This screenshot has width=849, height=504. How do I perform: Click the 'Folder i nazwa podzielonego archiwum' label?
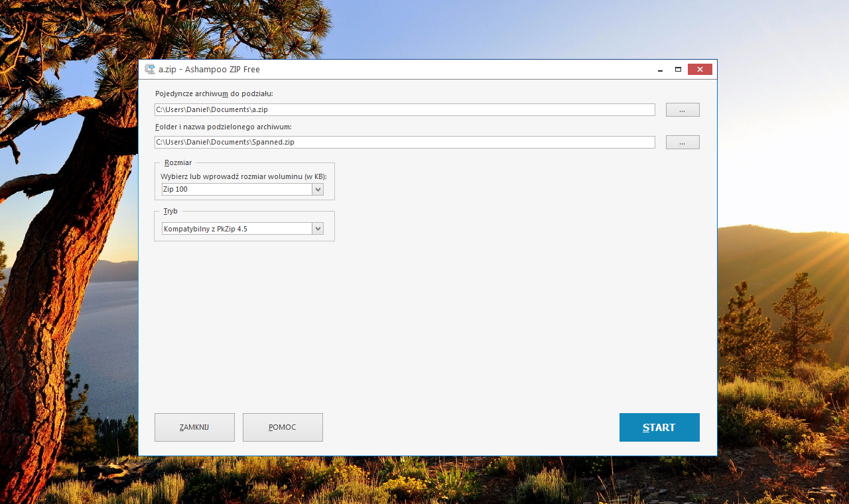224,126
